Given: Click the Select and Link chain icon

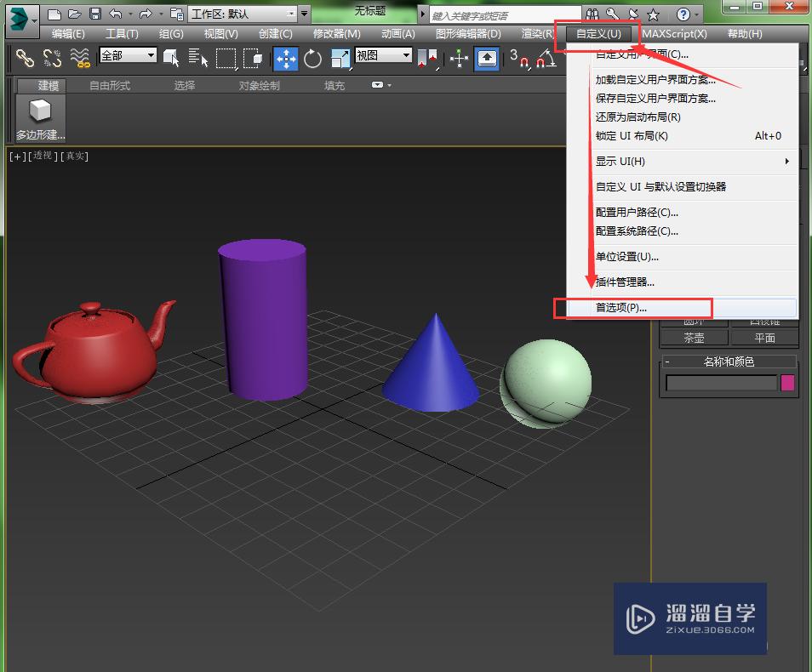Looking at the screenshot, I should tap(25, 58).
